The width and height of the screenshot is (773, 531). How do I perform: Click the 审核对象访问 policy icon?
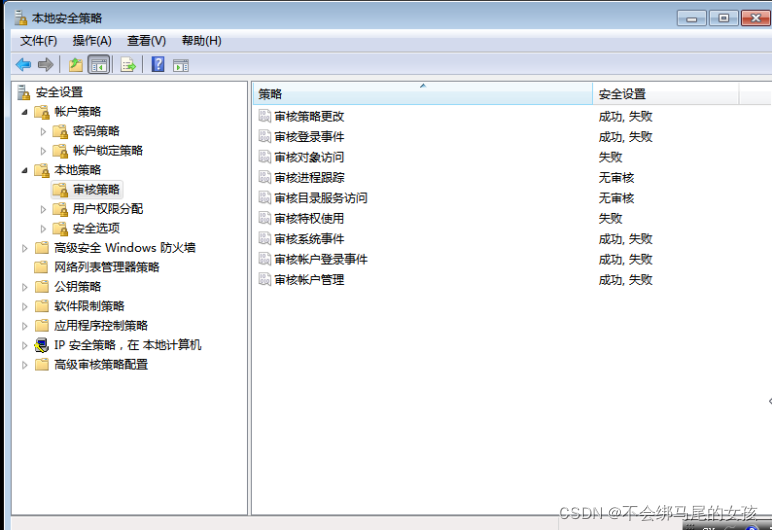[265, 157]
